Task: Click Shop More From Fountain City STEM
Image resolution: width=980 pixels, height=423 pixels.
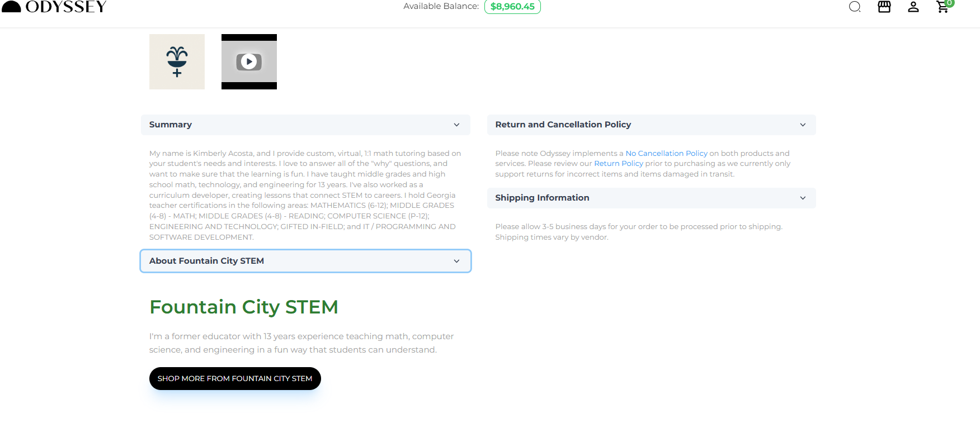Action: (235, 378)
